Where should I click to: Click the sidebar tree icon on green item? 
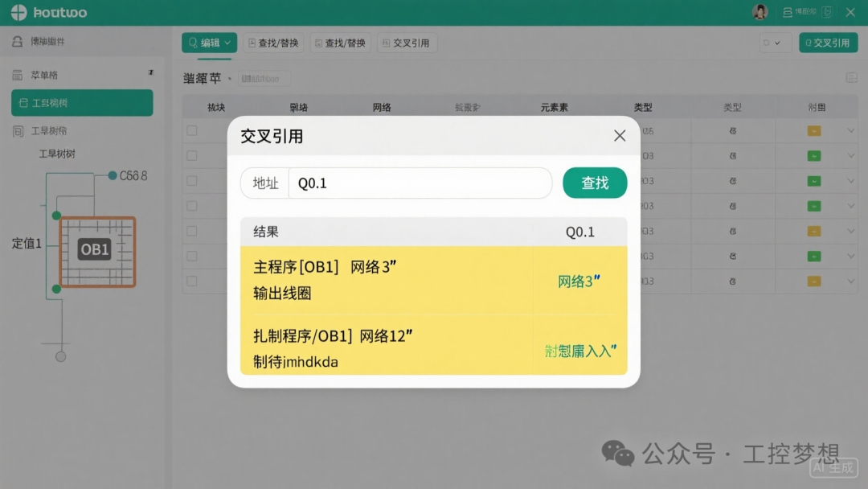pyautogui.click(x=23, y=103)
